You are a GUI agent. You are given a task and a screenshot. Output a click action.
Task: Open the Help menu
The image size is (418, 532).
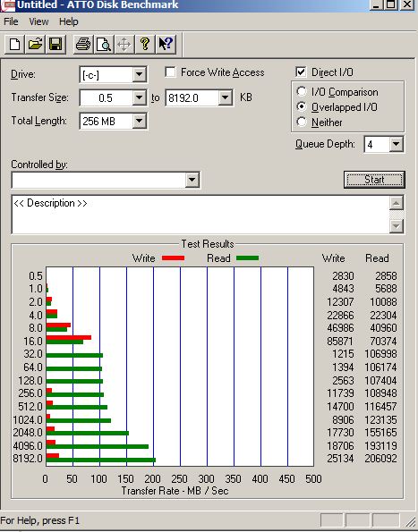(69, 21)
